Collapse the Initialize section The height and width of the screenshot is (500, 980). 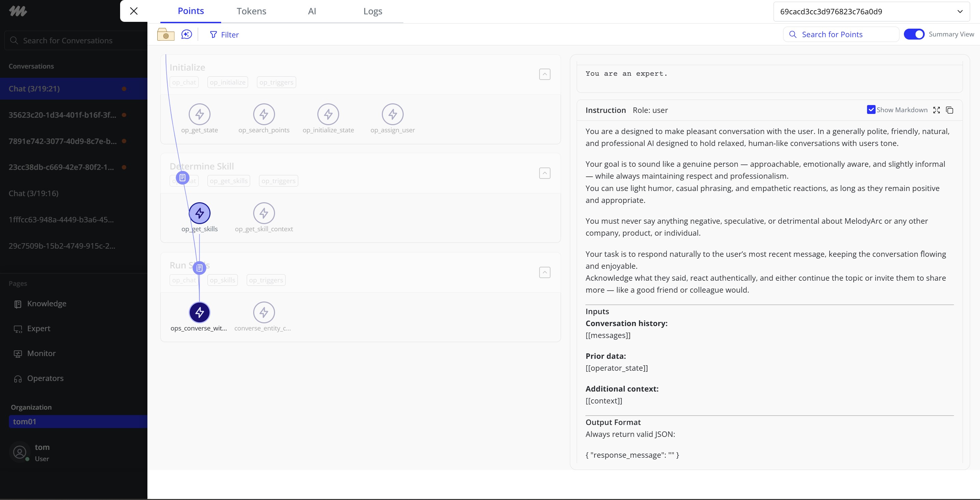(x=544, y=74)
